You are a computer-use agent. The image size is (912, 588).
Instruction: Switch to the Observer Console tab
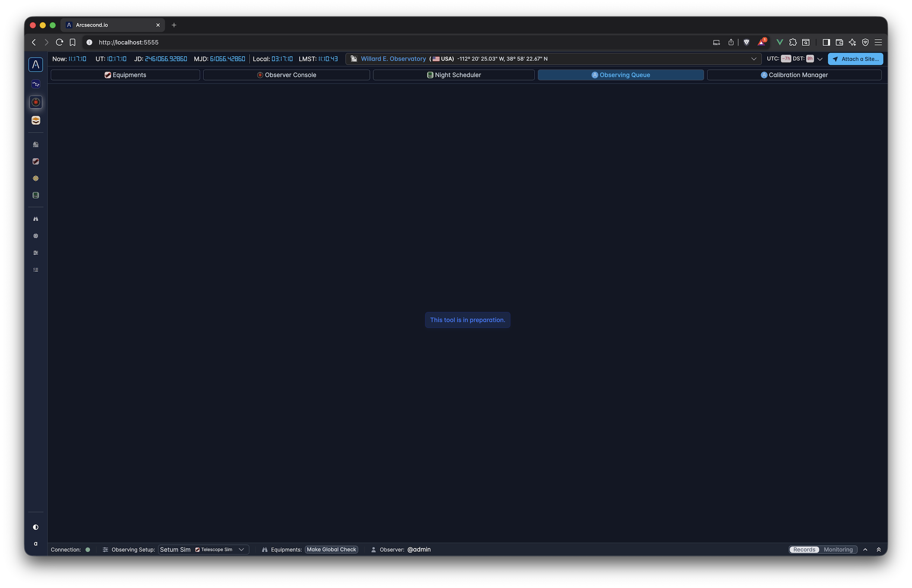point(286,75)
